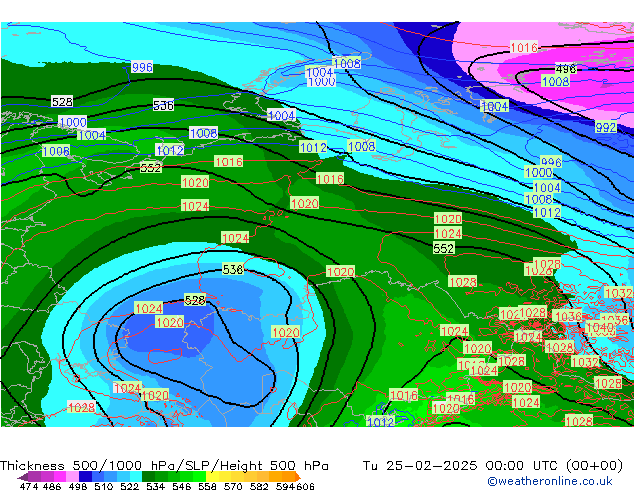634x490 pixels.
Task: Click the magenta swatch in the legend
Action: point(60,477)
